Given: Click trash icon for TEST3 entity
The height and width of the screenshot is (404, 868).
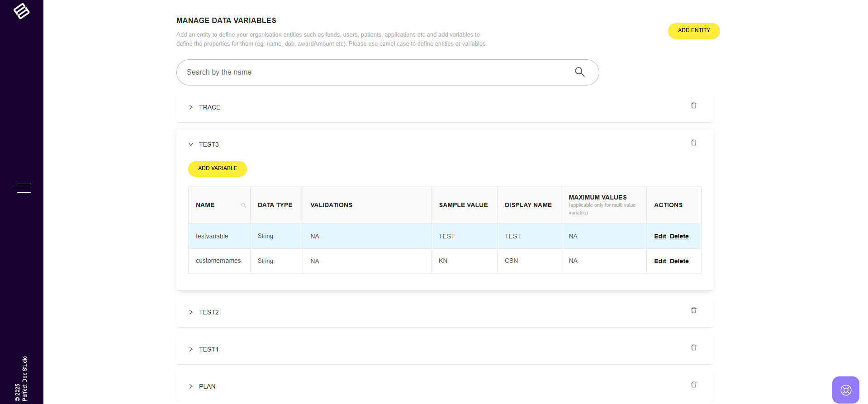Looking at the screenshot, I should (x=693, y=143).
